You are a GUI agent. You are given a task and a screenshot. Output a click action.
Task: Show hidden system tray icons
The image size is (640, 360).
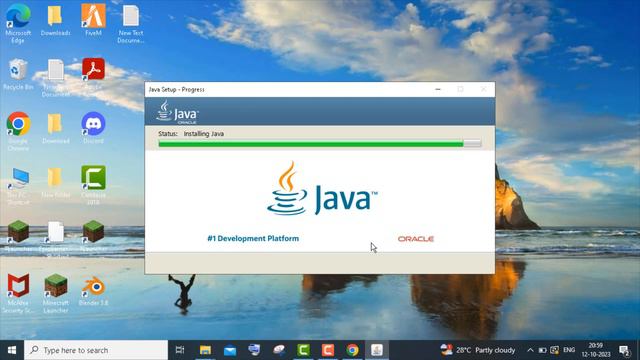(530, 350)
